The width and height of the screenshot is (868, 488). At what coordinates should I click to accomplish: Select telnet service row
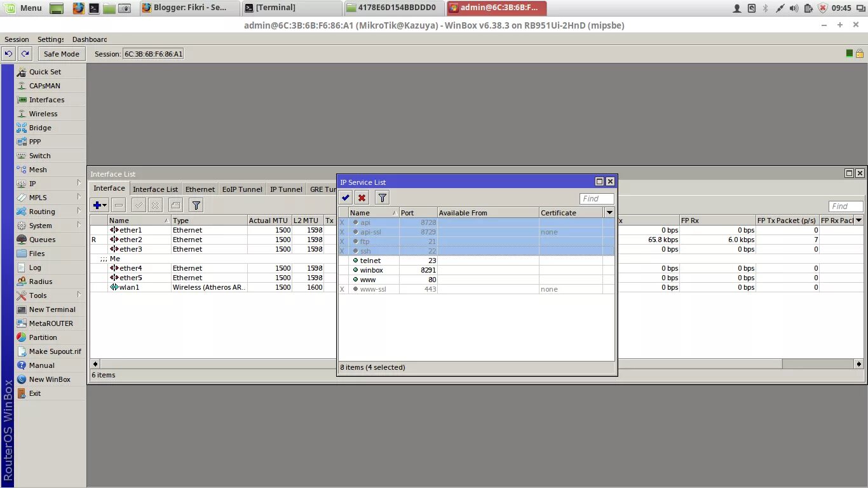pos(477,261)
